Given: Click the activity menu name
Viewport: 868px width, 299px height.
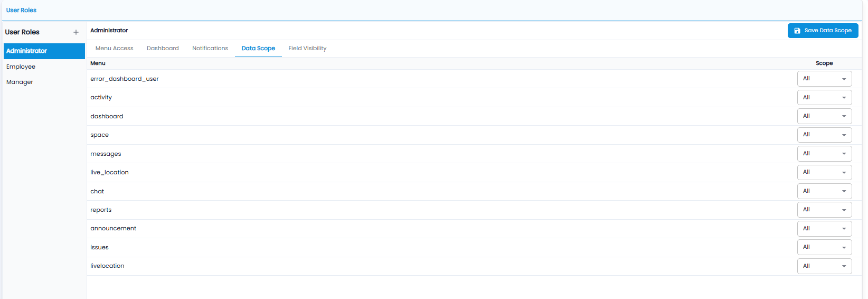Looking at the screenshot, I should click(x=101, y=97).
